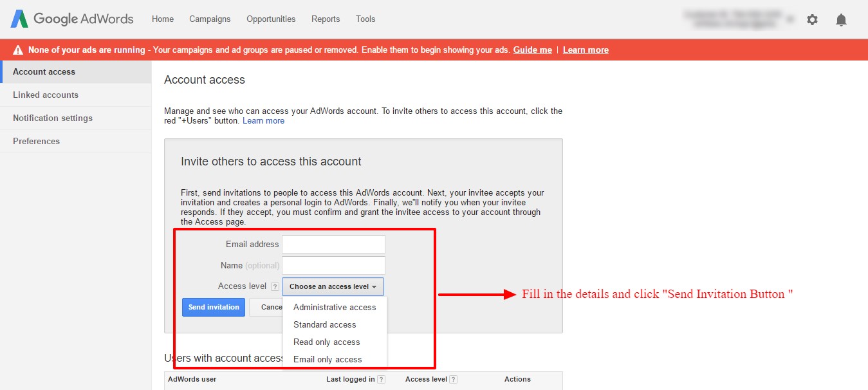868x390 pixels.
Task: Open the settings gear icon
Action: click(x=812, y=19)
